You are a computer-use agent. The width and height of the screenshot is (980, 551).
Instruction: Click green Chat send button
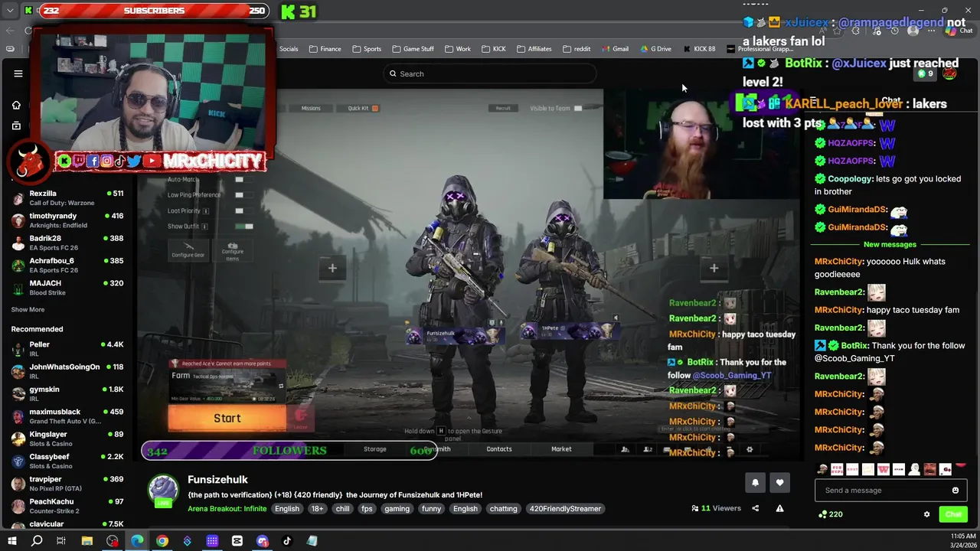(953, 514)
